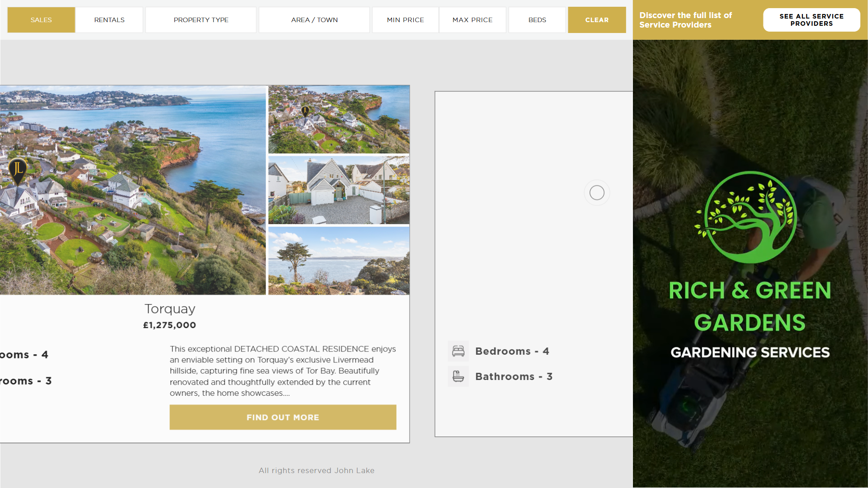Click the green tree logo for Rich & Green Gardens
Viewport: 868px width, 488px height.
(750, 217)
